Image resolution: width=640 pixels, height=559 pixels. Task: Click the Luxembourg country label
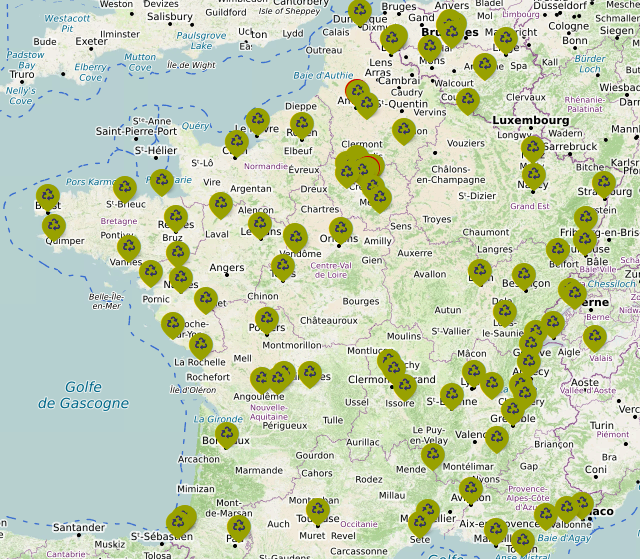[x=529, y=120]
